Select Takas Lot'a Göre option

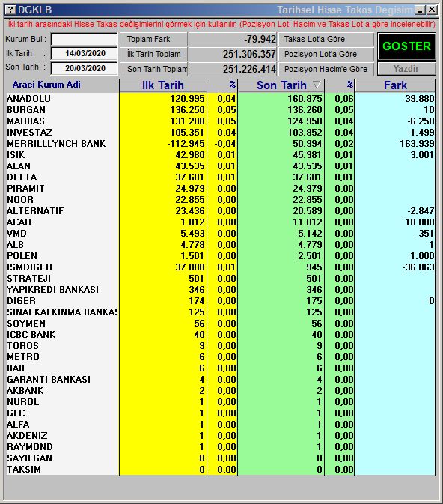[326, 39]
